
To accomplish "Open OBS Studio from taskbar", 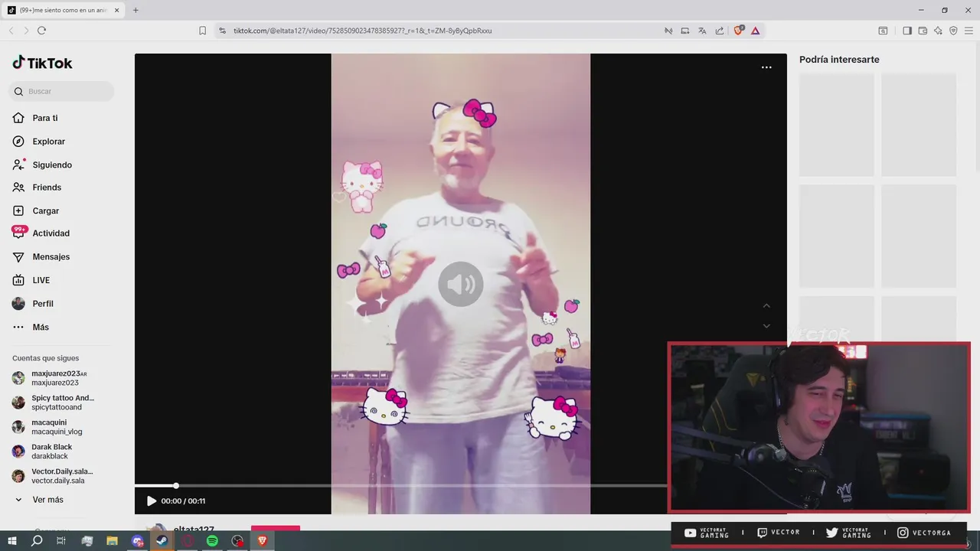I will 237,541.
